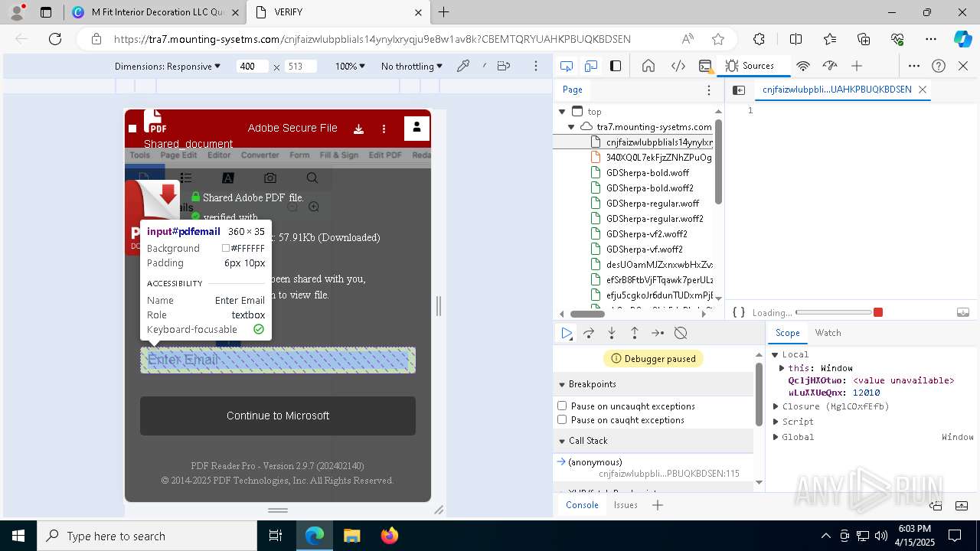980x551 pixels.
Task: Open File Explorer from the taskbar
Action: tap(351, 536)
